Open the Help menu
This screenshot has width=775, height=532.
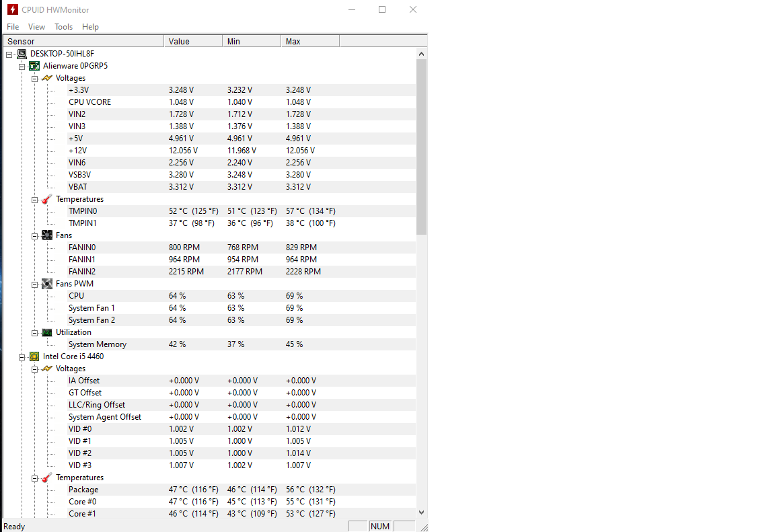(x=90, y=27)
